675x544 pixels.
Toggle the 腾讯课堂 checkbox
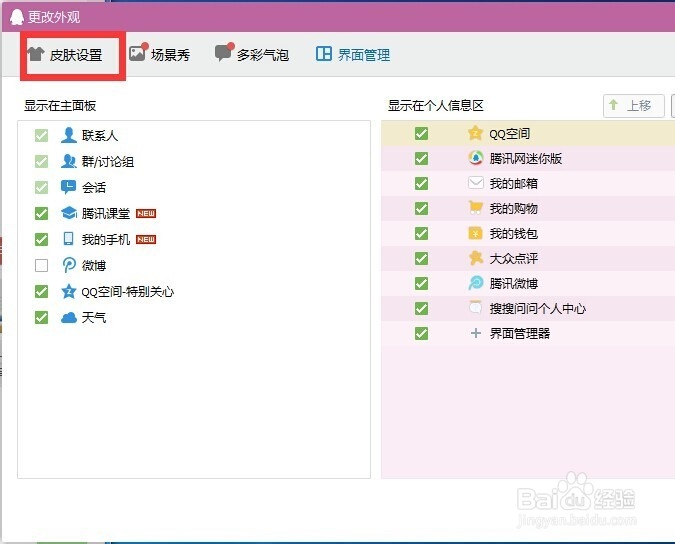[x=41, y=213]
